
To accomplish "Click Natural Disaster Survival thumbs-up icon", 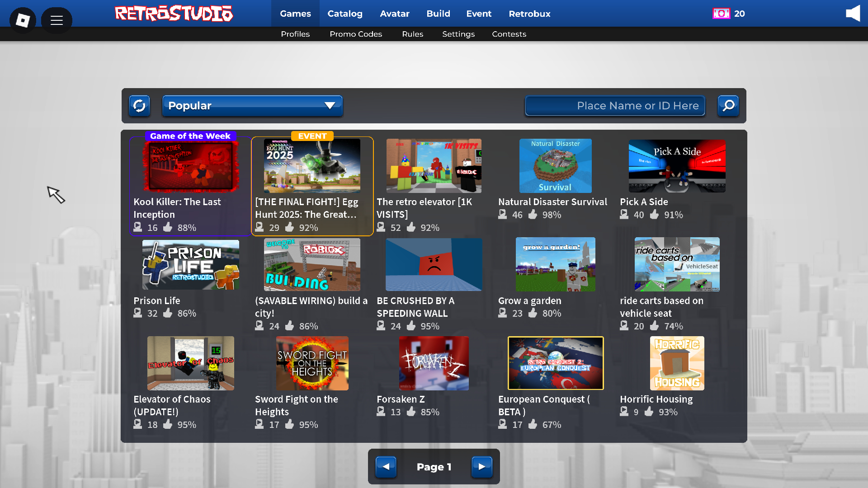I will 533,214.
